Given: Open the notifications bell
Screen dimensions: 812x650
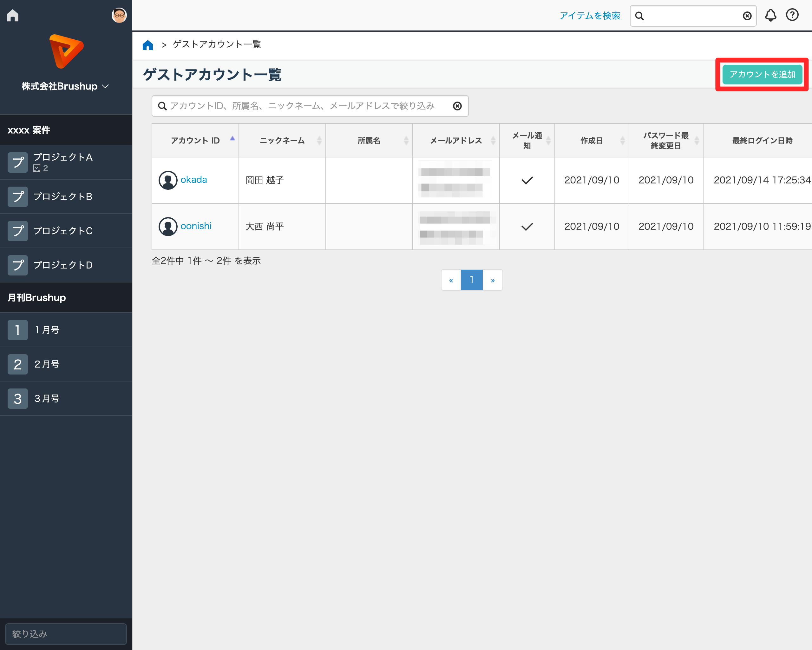Looking at the screenshot, I should point(770,16).
